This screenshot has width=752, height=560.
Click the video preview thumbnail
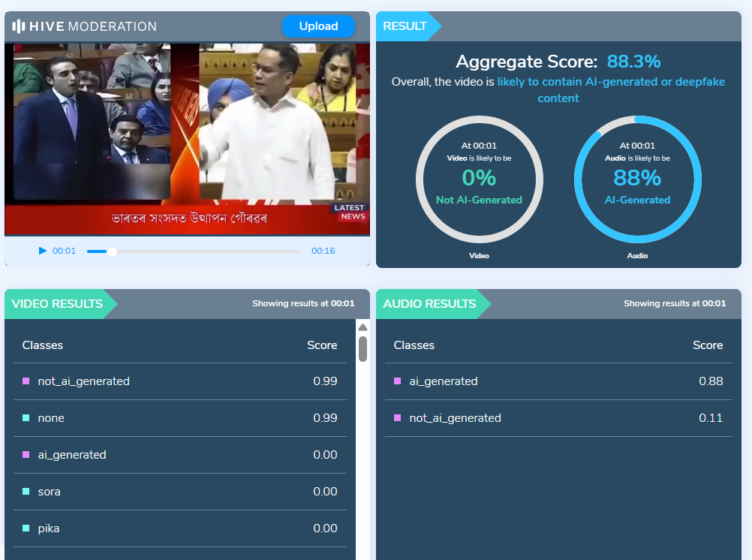point(187,138)
